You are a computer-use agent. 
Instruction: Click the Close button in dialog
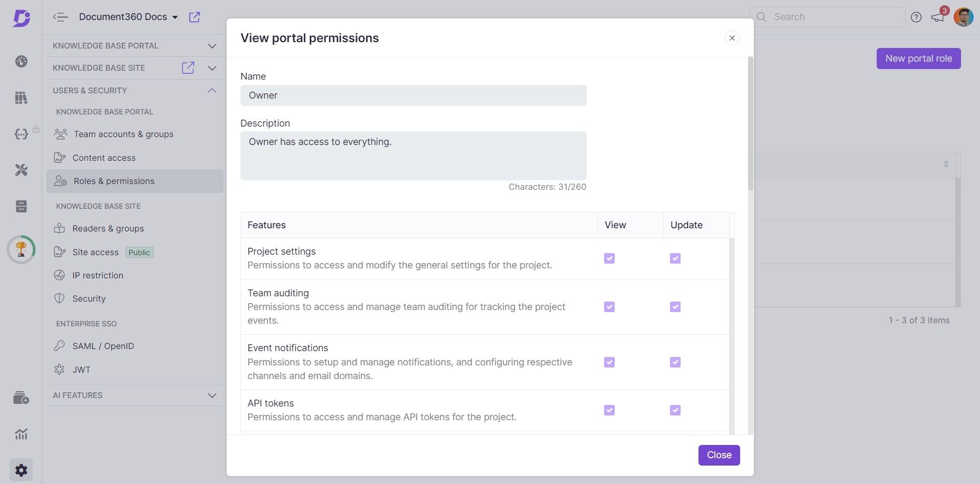pos(719,455)
